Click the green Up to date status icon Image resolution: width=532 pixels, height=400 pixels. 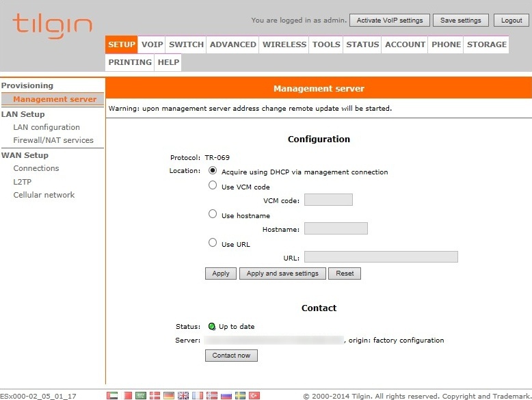click(x=212, y=326)
